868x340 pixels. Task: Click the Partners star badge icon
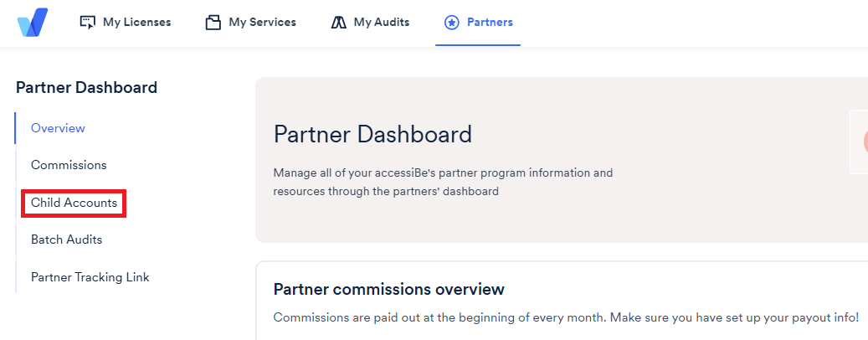point(452,22)
